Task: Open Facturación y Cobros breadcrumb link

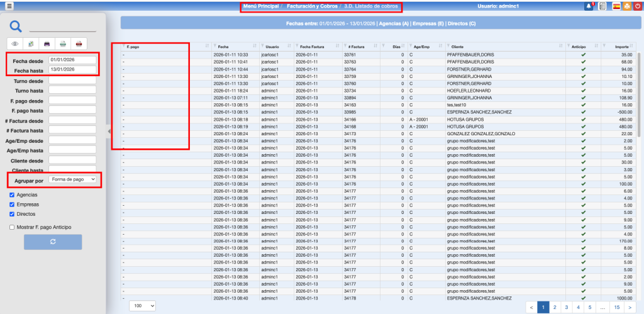Action: click(312, 6)
